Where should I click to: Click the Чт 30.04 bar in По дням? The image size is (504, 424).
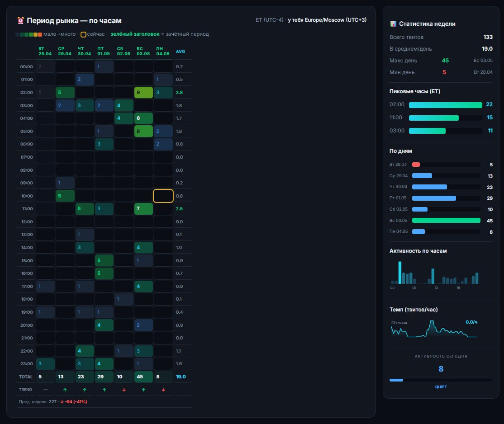(x=429, y=187)
